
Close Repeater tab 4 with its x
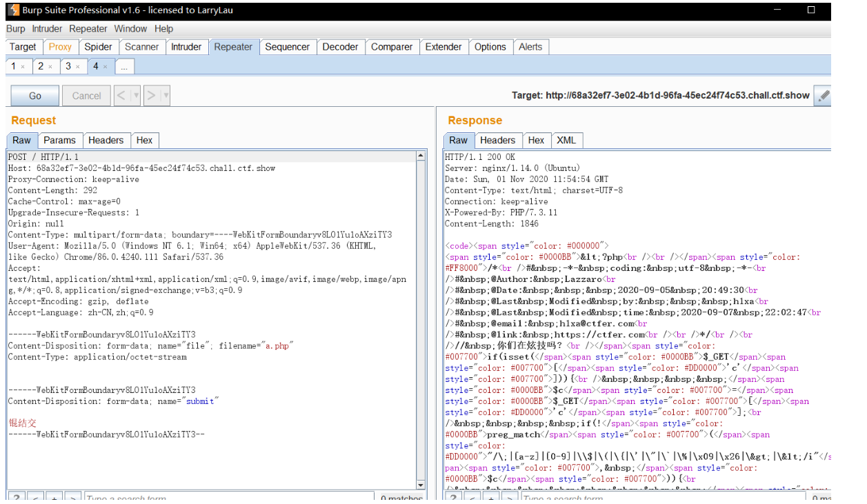point(105,67)
